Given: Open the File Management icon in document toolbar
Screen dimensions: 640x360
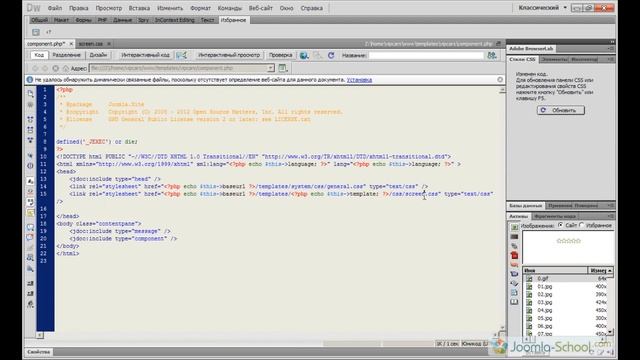Looking at the screenshot, I should [492, 55].
